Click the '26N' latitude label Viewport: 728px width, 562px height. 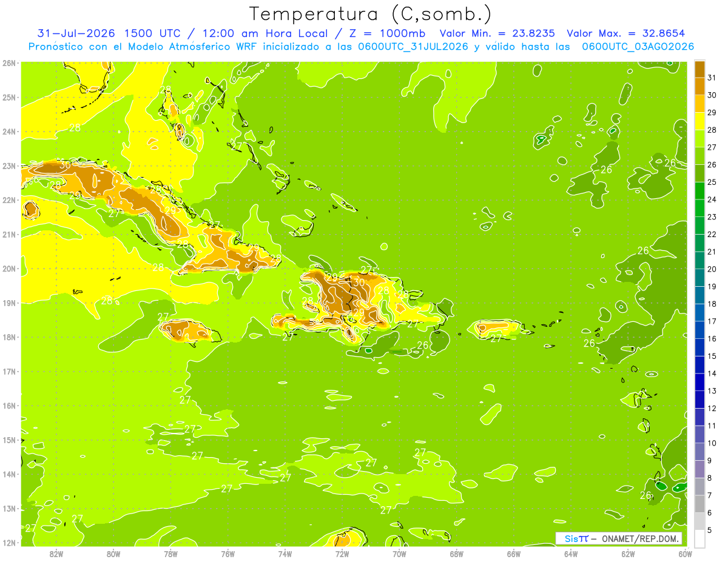click(8, 63)
